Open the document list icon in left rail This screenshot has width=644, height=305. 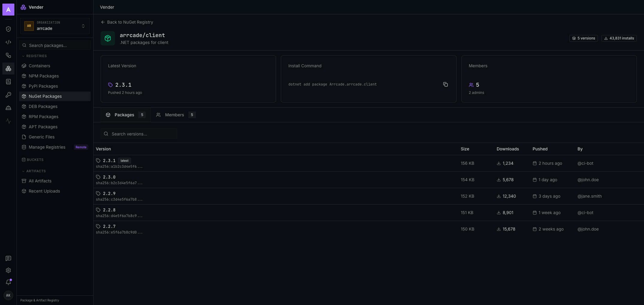8,82
